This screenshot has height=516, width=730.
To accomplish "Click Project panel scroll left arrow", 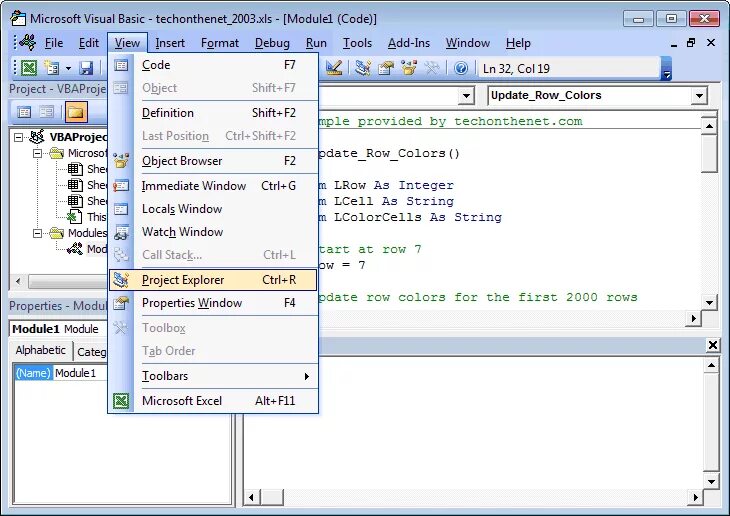I will (18, 281).
